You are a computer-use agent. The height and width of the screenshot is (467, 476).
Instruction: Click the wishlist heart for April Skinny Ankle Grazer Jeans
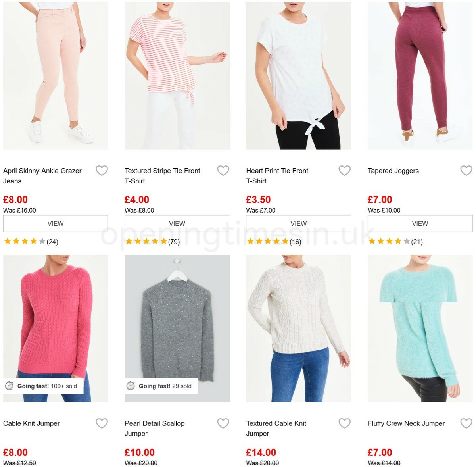[x=102, y=170]
